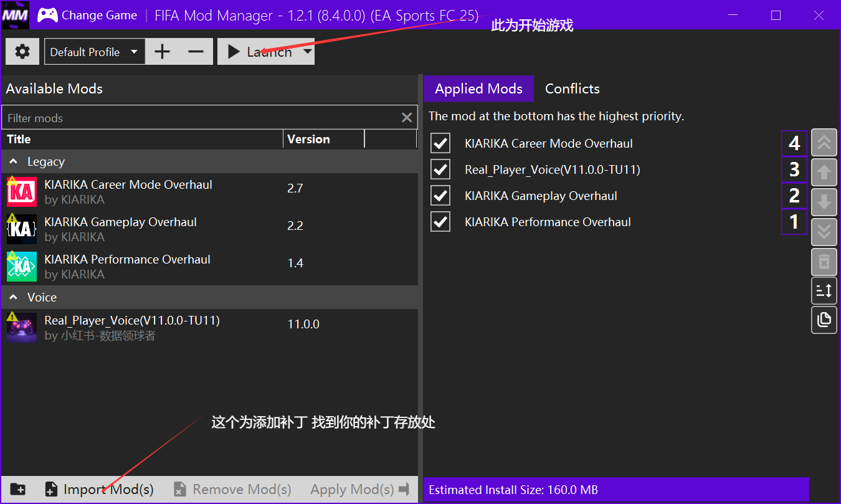Remove applied mod with trash icon
This screenshot has width=841, height=504.
pyautogui.click(x=824, y=261)
